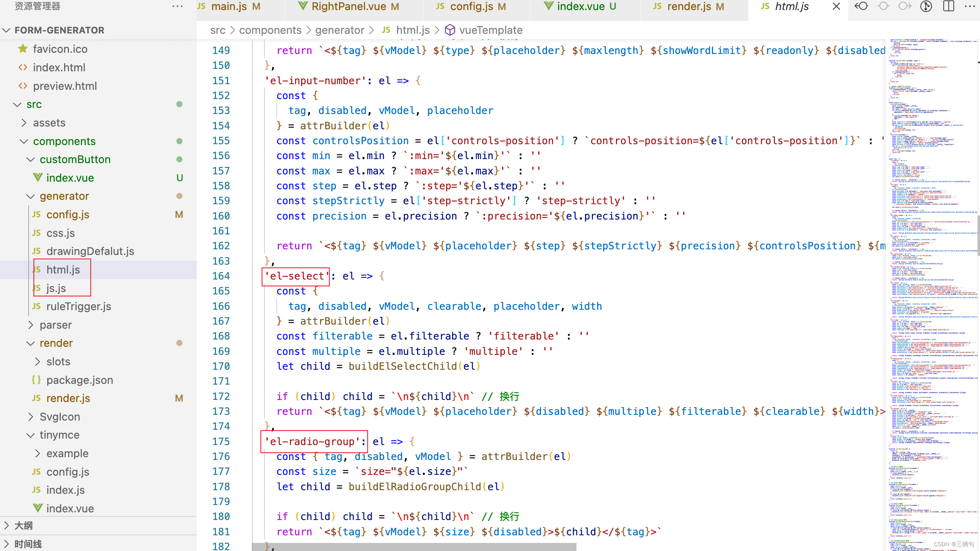Screen dimensions: 980x551
Task: Open drawingDefalut.js in the explorer
Action: click(x=90, y=251)
